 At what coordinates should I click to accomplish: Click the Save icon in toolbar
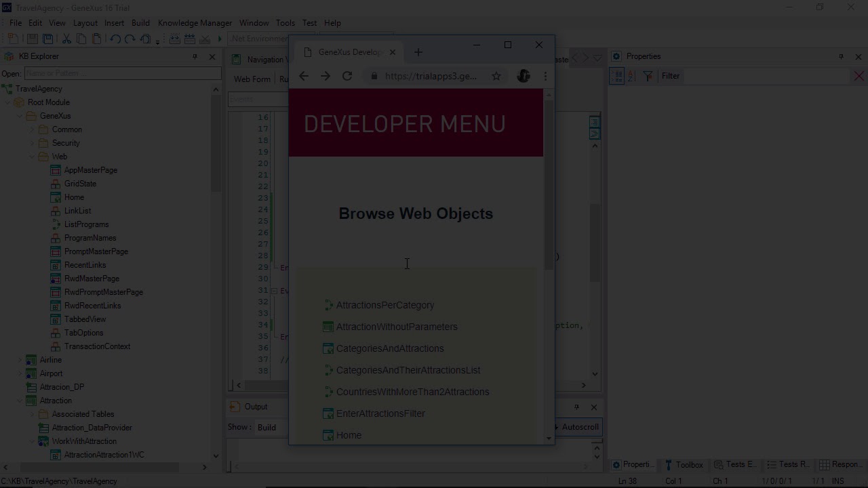pos(32,39)
